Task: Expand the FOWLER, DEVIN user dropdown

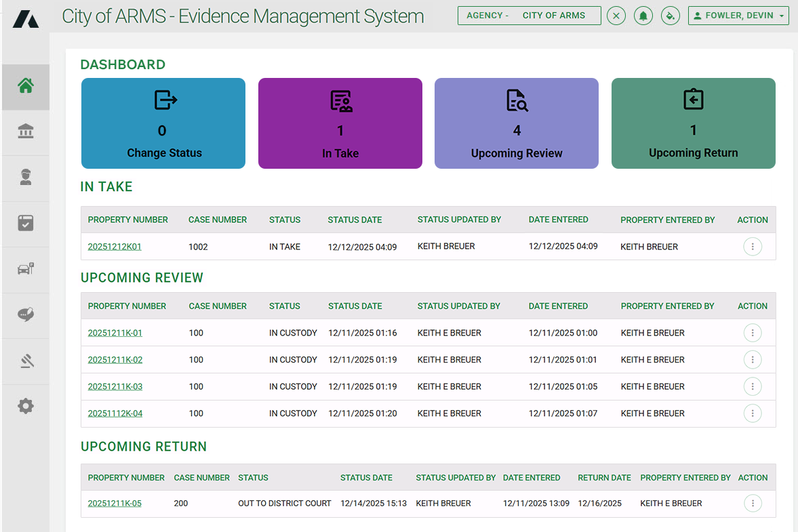Action: coord(738,15)
